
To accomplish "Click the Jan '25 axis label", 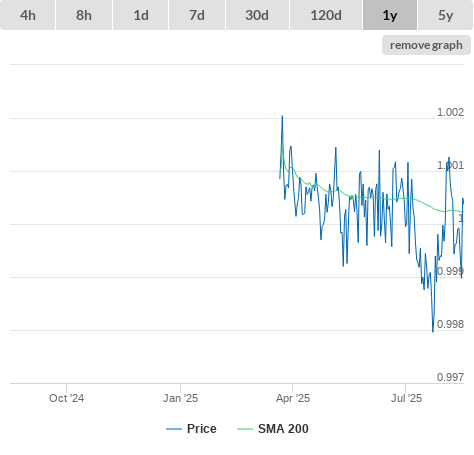I will (x=180, y=398).
